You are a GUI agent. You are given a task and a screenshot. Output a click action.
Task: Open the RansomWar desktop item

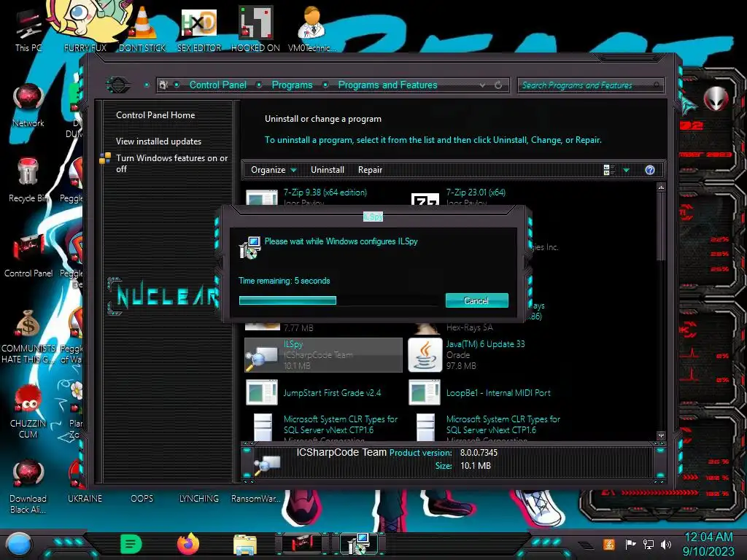(256, 499)
